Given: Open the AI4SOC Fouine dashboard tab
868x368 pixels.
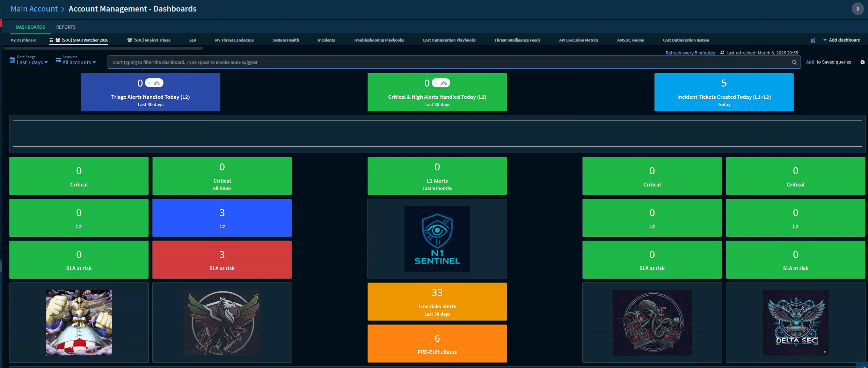Looking at the screenshot, I should pos(630,40).
